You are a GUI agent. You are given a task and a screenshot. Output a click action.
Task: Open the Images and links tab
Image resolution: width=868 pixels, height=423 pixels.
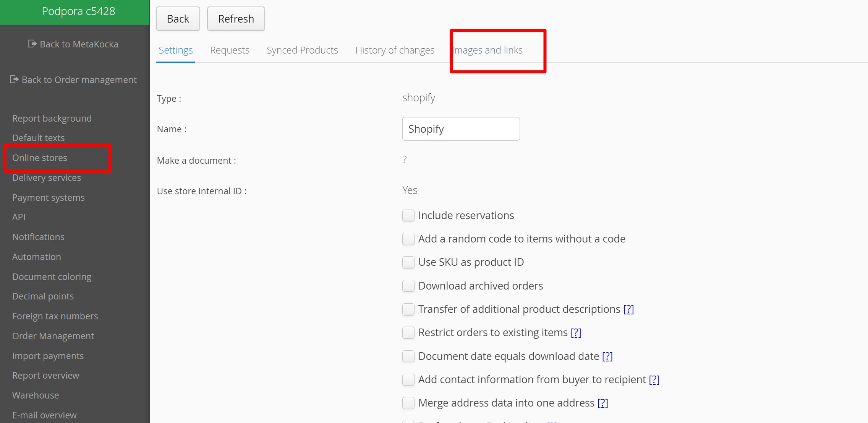point(487,50)
